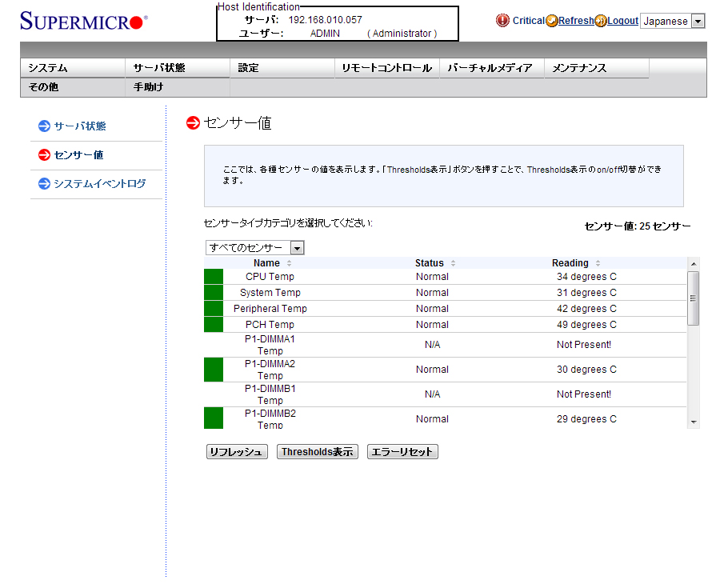Click the 31 degrees C reading

pos(587,293)
